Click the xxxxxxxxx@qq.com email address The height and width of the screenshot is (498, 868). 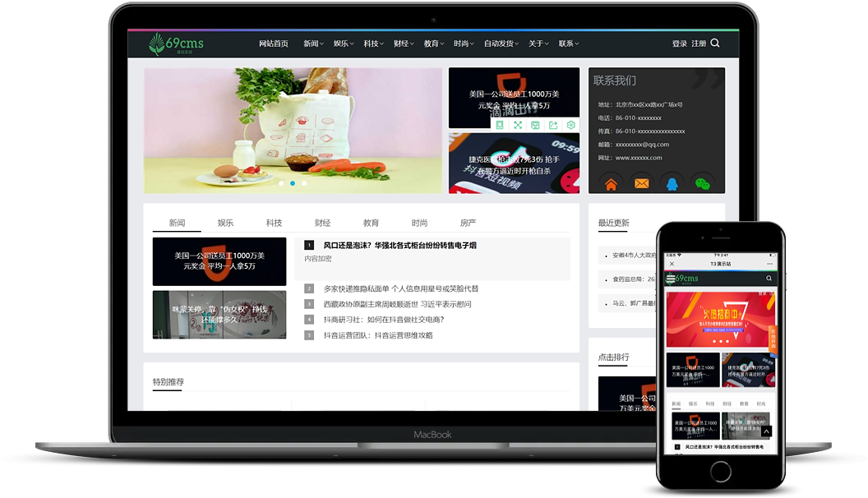click(x=642, y=145)
